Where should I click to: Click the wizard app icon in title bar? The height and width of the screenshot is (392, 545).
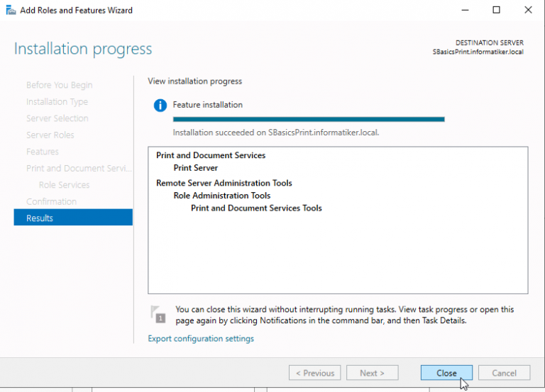(11, 10)
